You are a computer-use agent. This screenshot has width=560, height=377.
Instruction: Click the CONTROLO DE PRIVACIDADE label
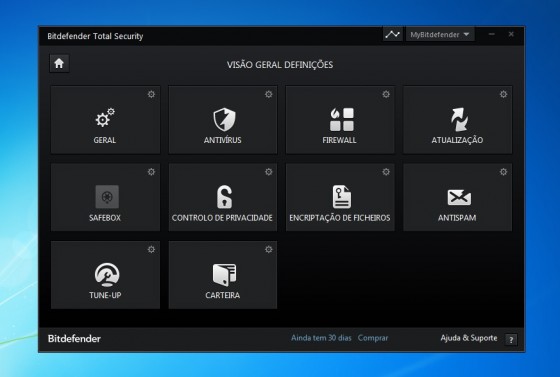pos(222,218)
